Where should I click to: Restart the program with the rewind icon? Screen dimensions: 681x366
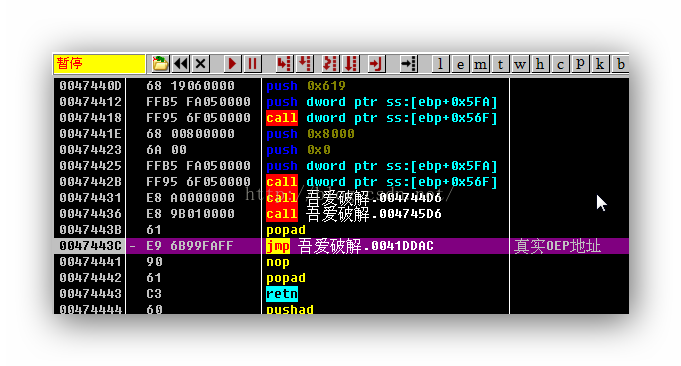tap(180, 64)
